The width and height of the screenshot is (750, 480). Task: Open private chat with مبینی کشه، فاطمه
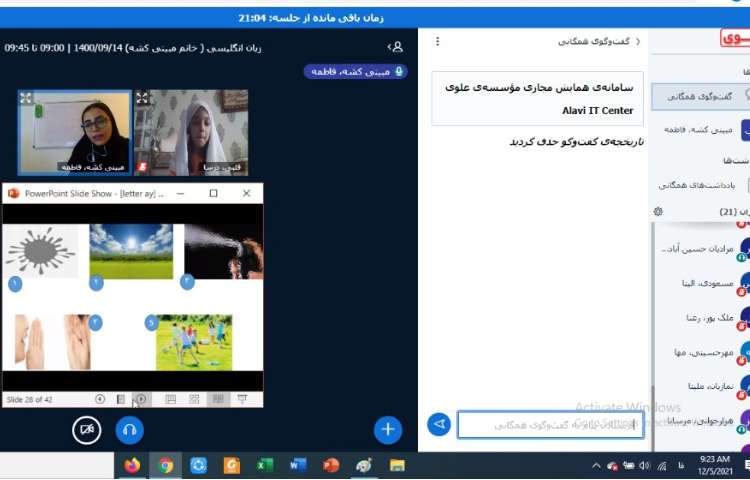click(x=703, y=130)
